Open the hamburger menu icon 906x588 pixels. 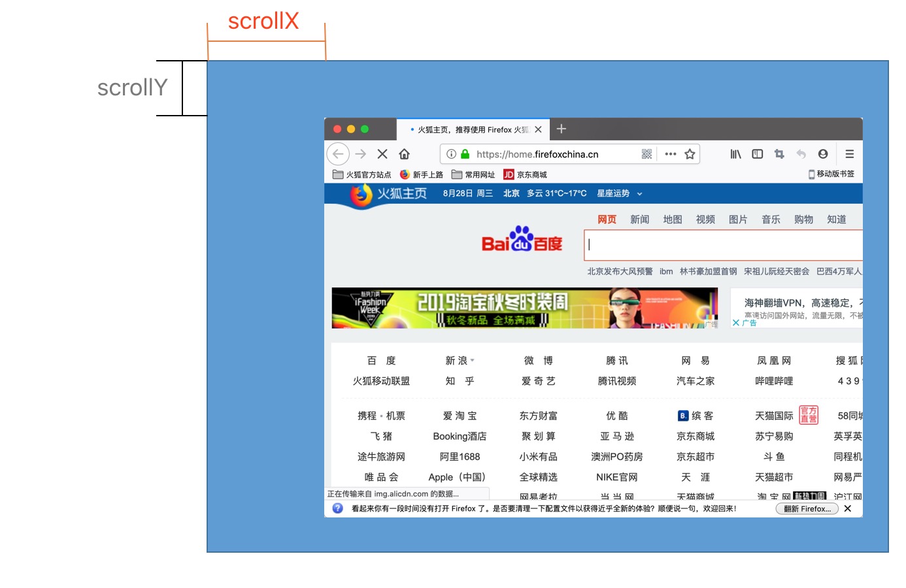(849, 154)
